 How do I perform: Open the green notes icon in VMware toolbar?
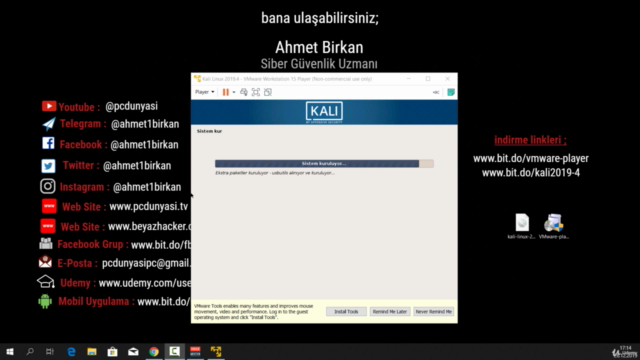(451, 92)
